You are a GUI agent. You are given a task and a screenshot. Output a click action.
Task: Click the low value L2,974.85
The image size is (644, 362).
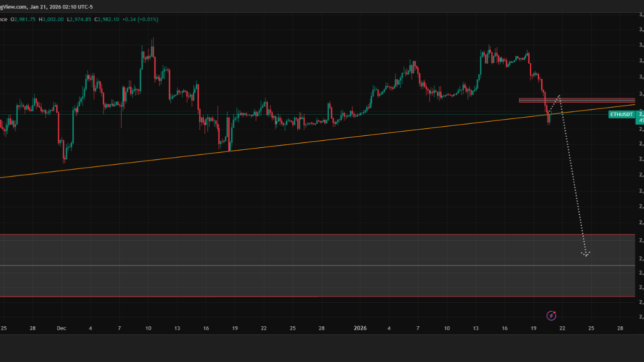click(79, 19)
